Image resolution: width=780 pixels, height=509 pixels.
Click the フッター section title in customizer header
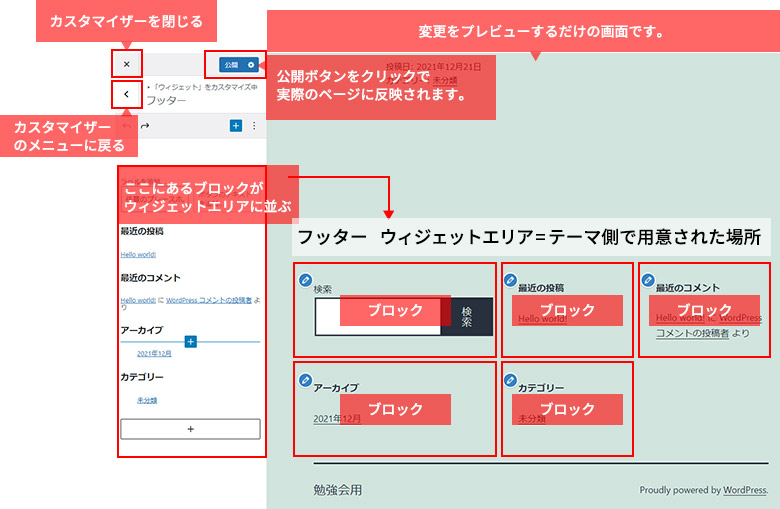coord(166,101)
